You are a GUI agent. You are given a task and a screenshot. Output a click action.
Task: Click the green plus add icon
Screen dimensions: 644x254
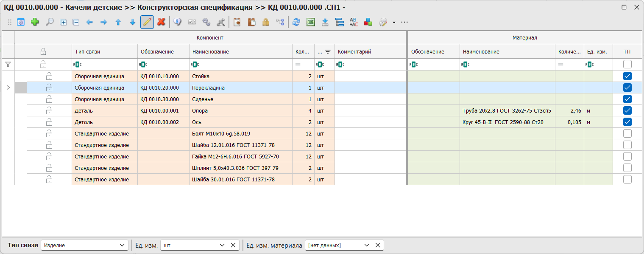pos(35,22)
